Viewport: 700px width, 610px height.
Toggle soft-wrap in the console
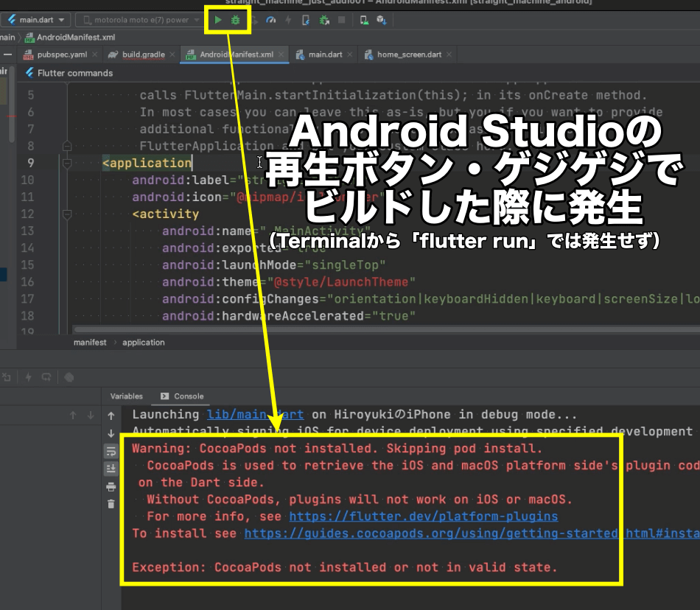111,451
